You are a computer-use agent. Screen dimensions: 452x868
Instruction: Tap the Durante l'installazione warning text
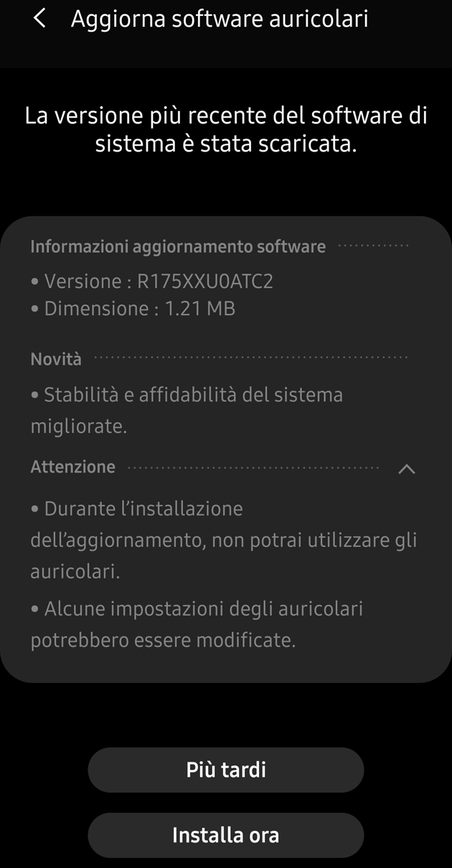point(224,540)
